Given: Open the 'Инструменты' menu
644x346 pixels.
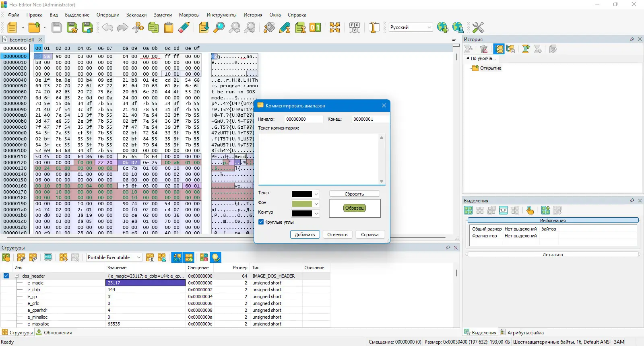Looking at the screenshot, I should tap(222, 15).
